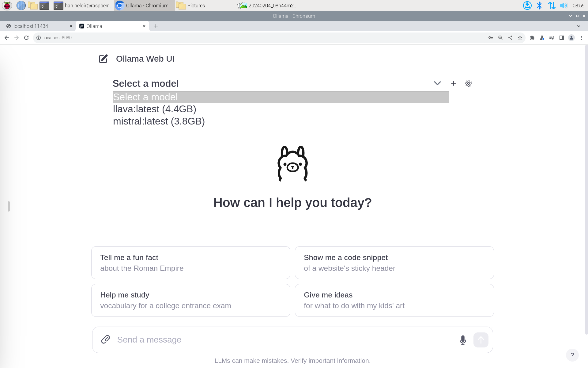Bookmark page with the star icon
This screenshot has width=588, height=368.
tap(520, 38)
